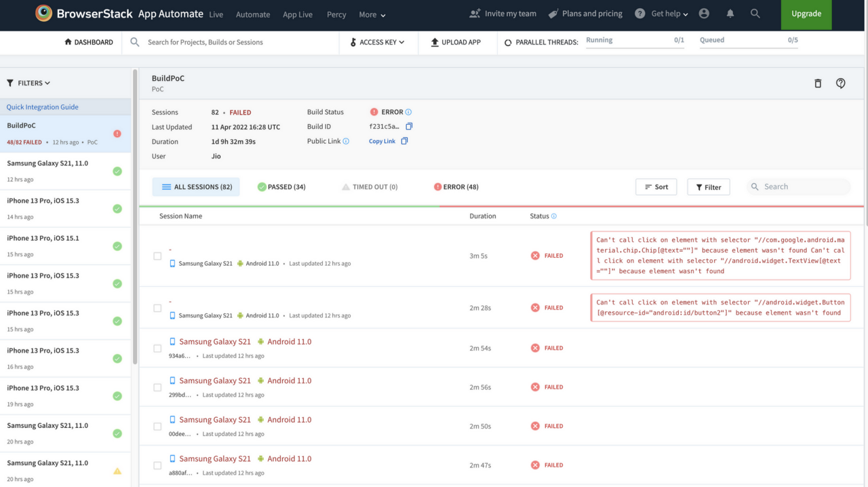Click the Plans and pricing tag icon
868x487 pixels.
pyautogui.click(x=553, y=14)
